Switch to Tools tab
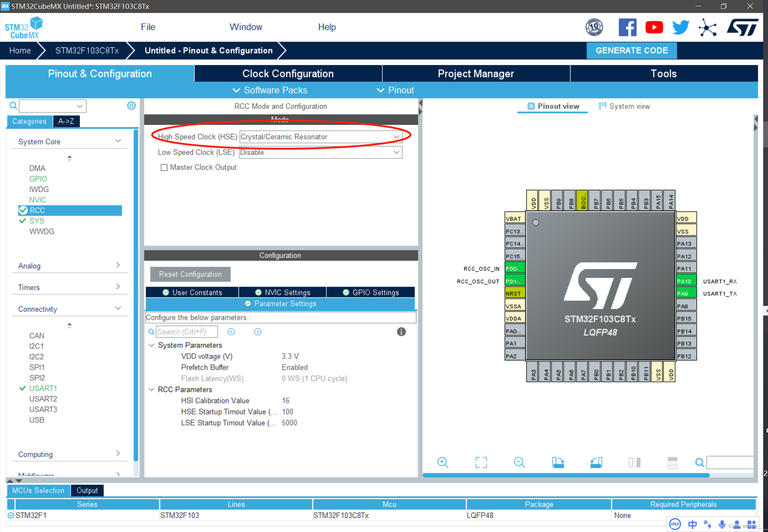768x532 pixels. tap(664, 74)
